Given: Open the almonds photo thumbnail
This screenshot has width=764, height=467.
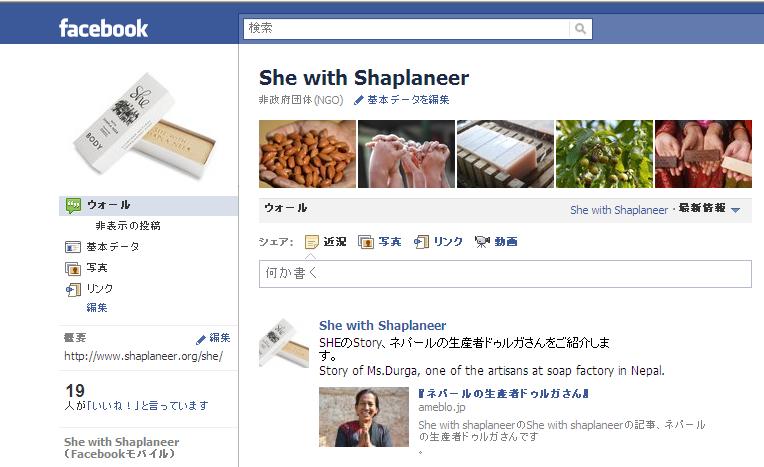Looking at the screenshot, I should (x=307, y=154).
